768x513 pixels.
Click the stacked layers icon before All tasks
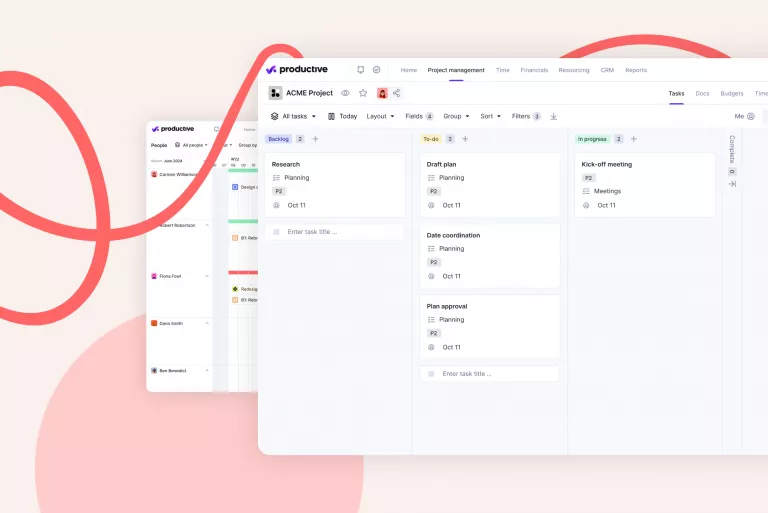[275, 116]
